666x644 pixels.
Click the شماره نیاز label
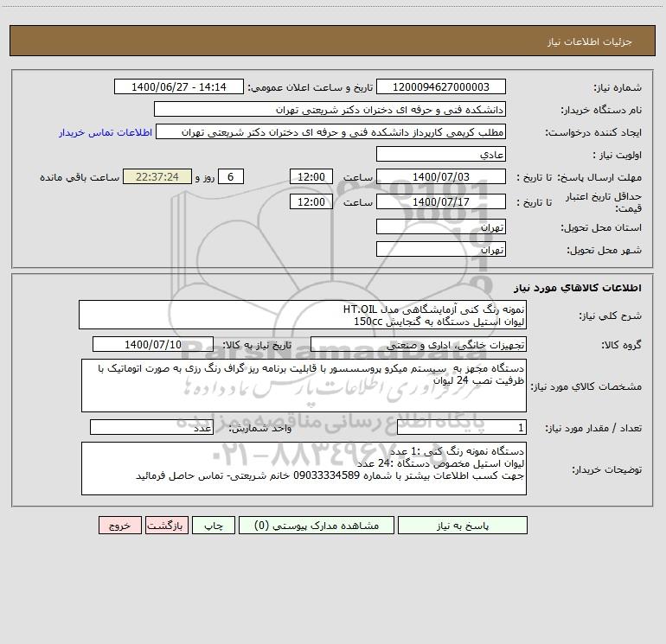tap(618, 88)
